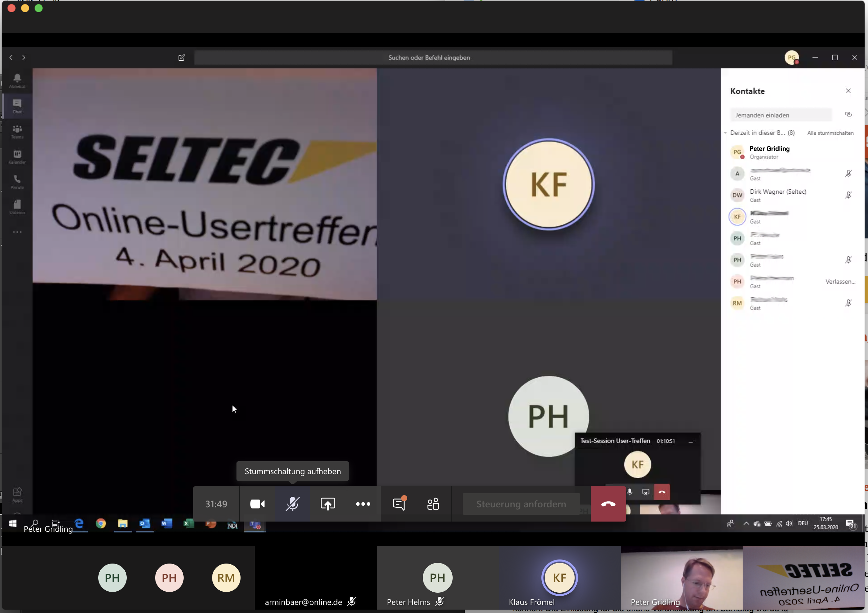This screenshot has width=868, height=613.
Task: Open Dateien in the sidebar
Action: 17,207
